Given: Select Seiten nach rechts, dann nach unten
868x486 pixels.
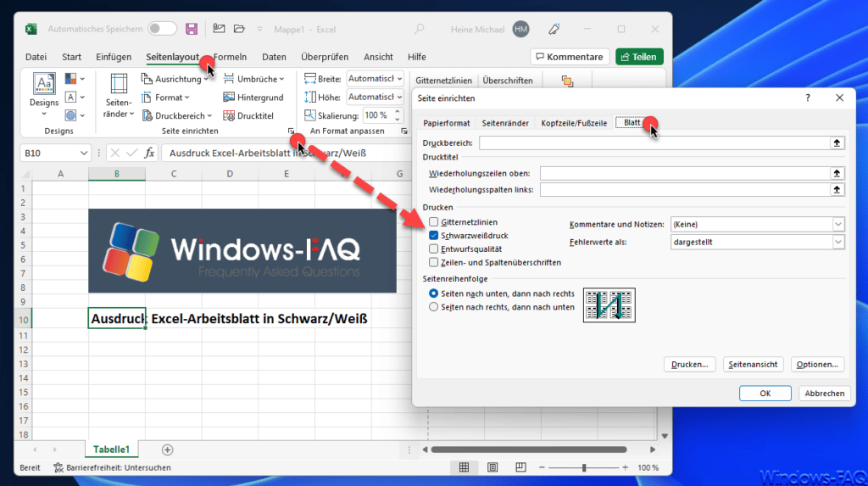Looking at the screenshot, I should [x=433, y=307].
